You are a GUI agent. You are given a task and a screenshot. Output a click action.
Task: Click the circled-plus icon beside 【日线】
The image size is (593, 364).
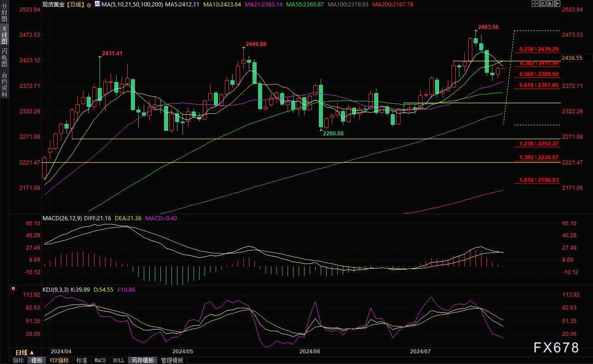click(x=89, y=4)
